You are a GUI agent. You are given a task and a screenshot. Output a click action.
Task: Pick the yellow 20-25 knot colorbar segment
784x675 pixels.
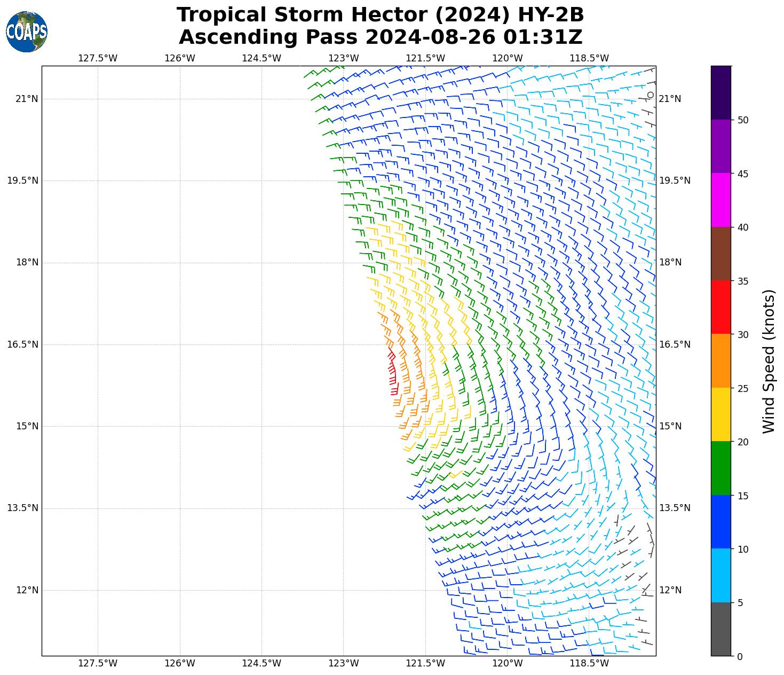point(720,414)
